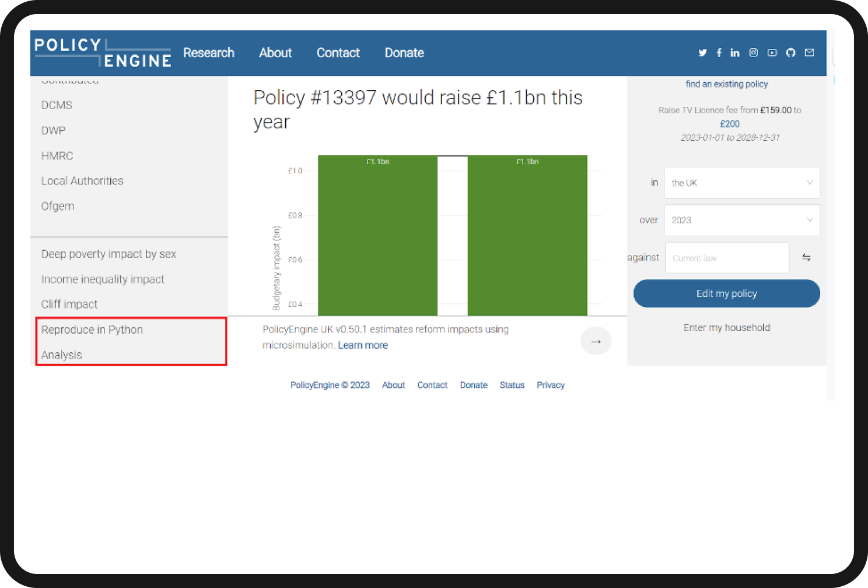Expand the UK region dropdown

pyautogui.click(x=741, y=183)
